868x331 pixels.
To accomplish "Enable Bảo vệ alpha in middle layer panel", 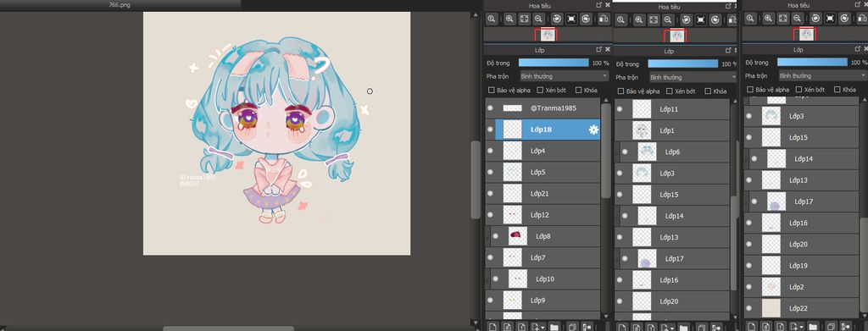I will 620,91.
